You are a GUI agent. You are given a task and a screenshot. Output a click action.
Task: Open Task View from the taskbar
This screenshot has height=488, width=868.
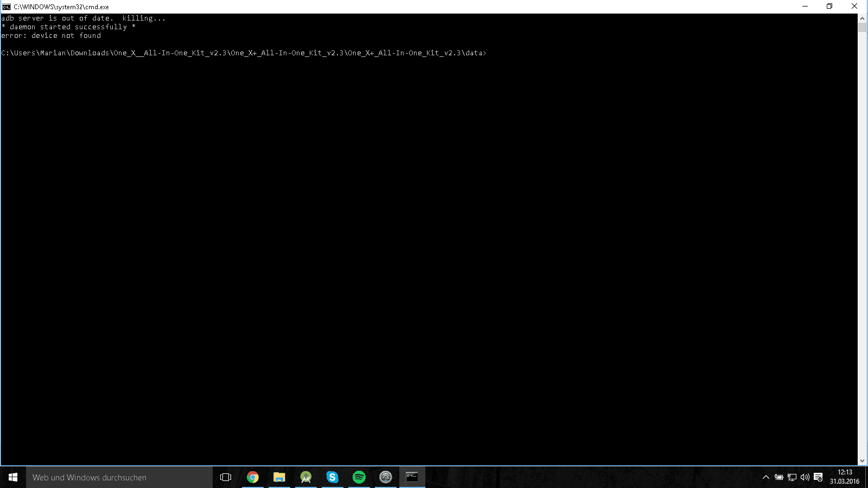click(226, 477)
